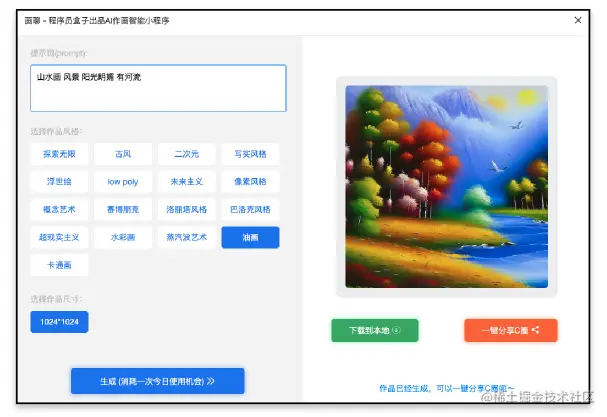607x417 pixels.
Task: Choose the 古风 style
Action: pos(123,154)
